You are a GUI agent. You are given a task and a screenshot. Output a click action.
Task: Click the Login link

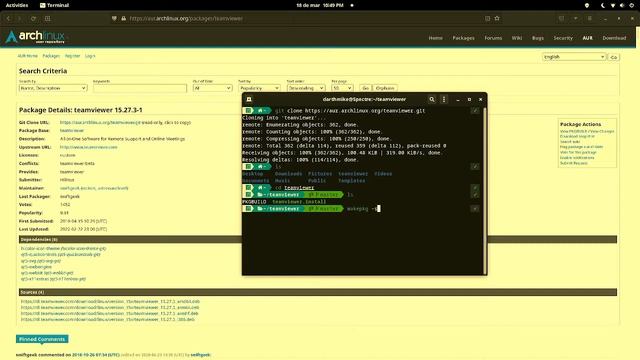point(90,56)
